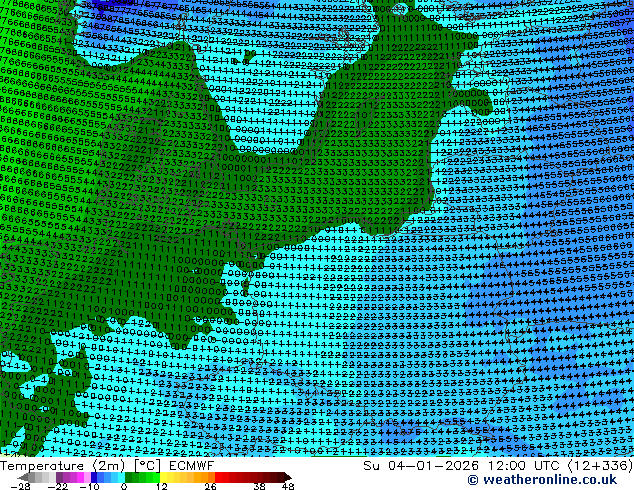Click the yellow swatch above the 12 label
This screenshot has height=490, width=634.
pyautogui.click(x=163, y=477)
